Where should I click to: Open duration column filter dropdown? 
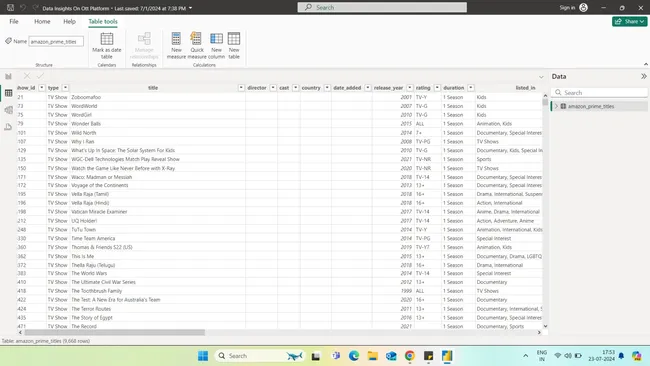[x=471, y=87]
